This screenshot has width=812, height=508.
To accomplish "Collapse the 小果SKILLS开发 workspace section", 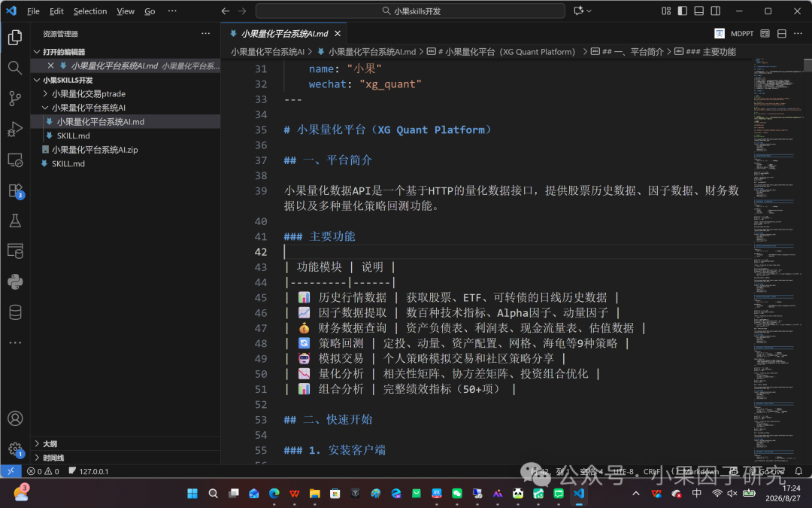I will (x=37, y=80).
